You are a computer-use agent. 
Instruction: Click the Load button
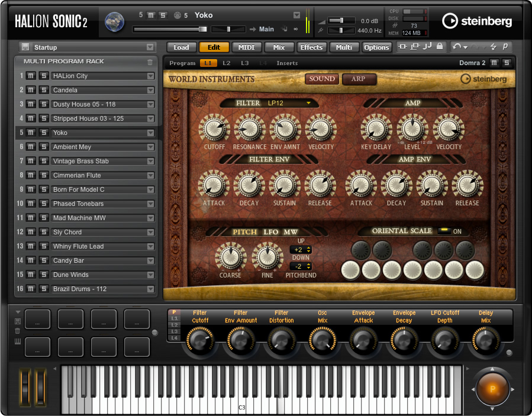181,47
